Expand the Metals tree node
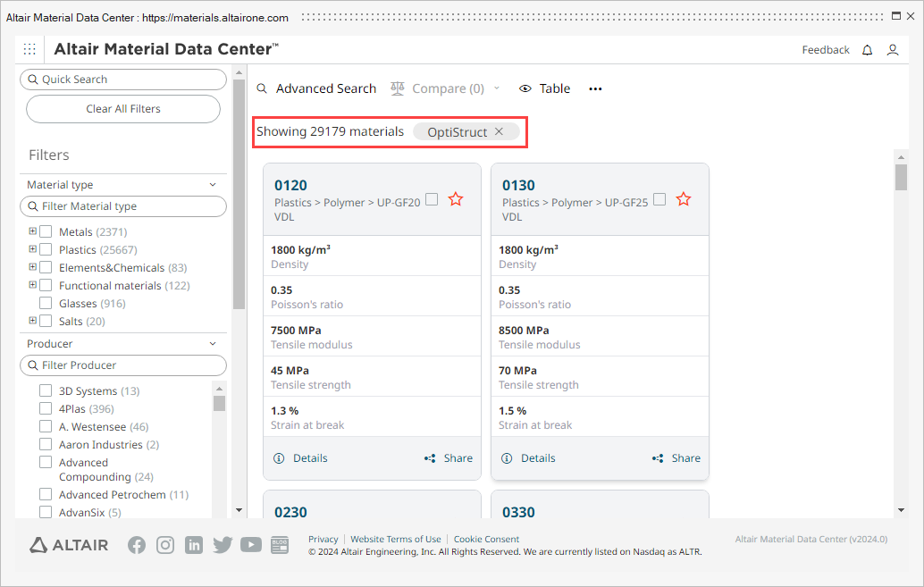Viewport: 924px width, 587px height. coord(33,231)
